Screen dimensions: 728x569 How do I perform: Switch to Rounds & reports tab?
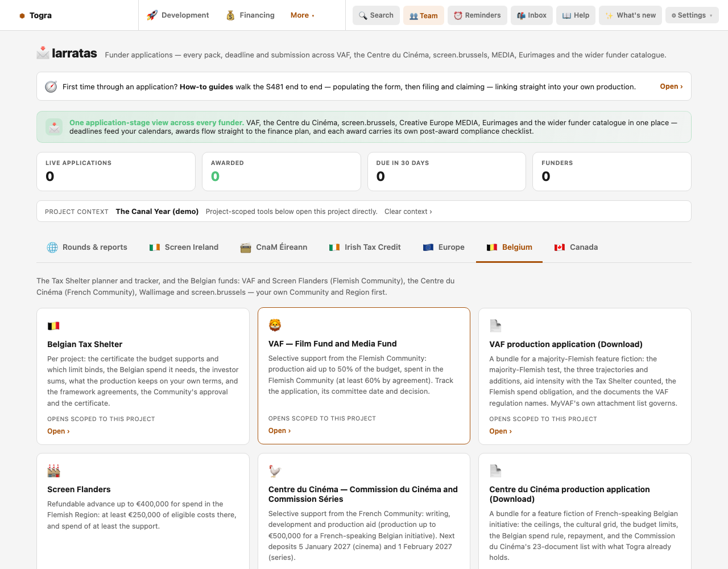tap(87, 247)
